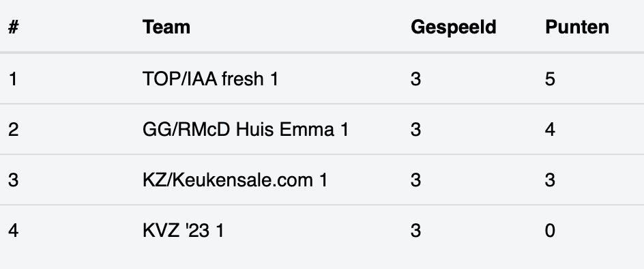Click TOP/IAA fresh 1 points value 5
Viewport: 644px width, 269px height.
pyautogui.click(x=550, y=79)
